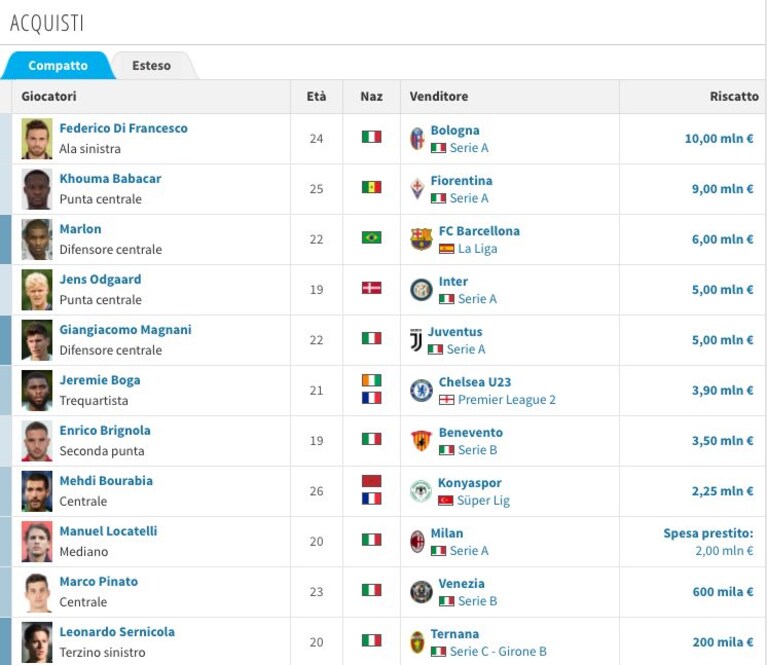The height and width of the screenshot is (665, 767).
Task: Click England flag next to Premier League 2
Action: [x=446, y=400]
